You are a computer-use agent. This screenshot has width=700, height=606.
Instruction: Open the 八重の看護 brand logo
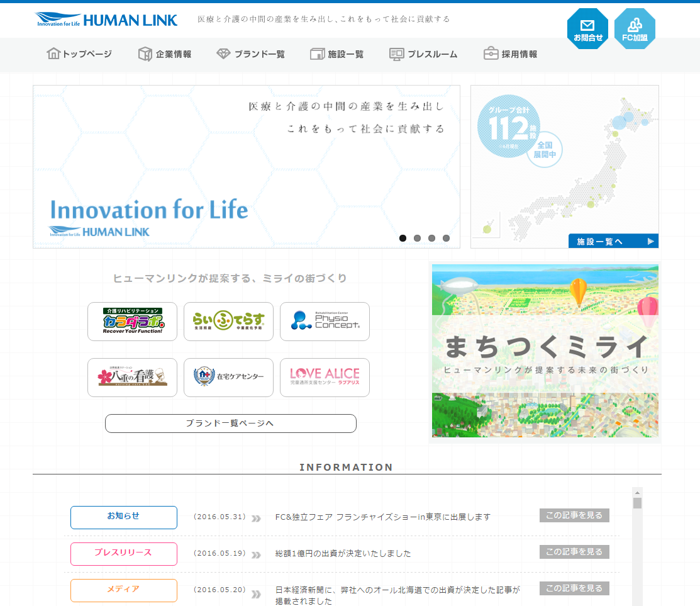coord(132,378)
